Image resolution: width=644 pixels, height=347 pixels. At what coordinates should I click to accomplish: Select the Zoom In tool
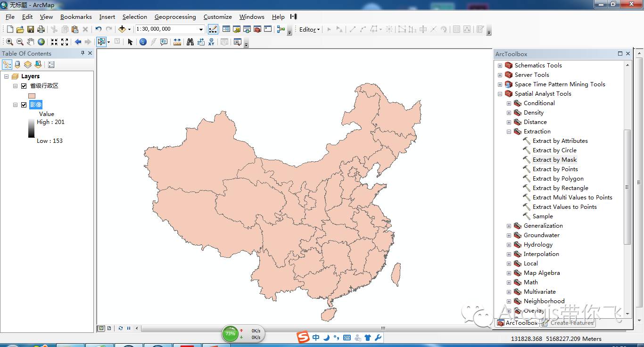9,42
